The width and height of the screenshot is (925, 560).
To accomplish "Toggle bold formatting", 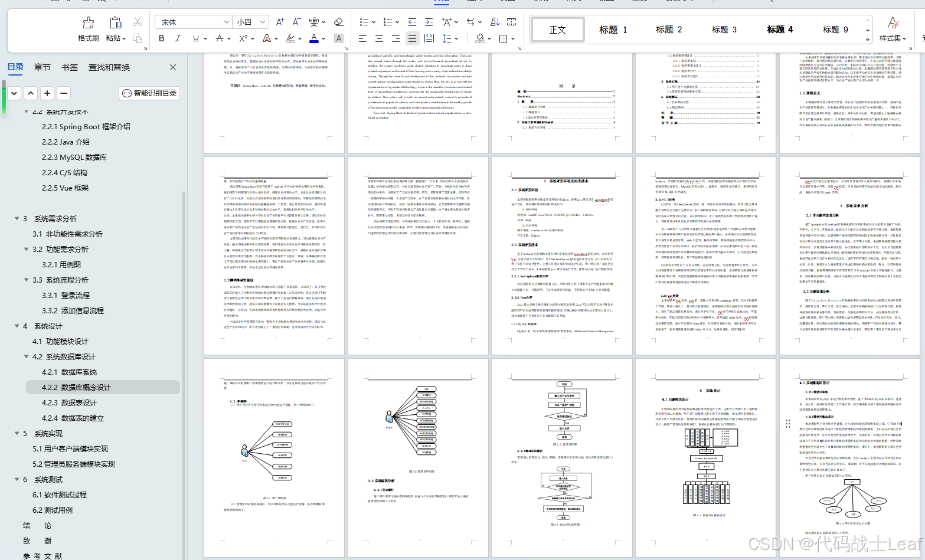I will click(x=161, y=38).
